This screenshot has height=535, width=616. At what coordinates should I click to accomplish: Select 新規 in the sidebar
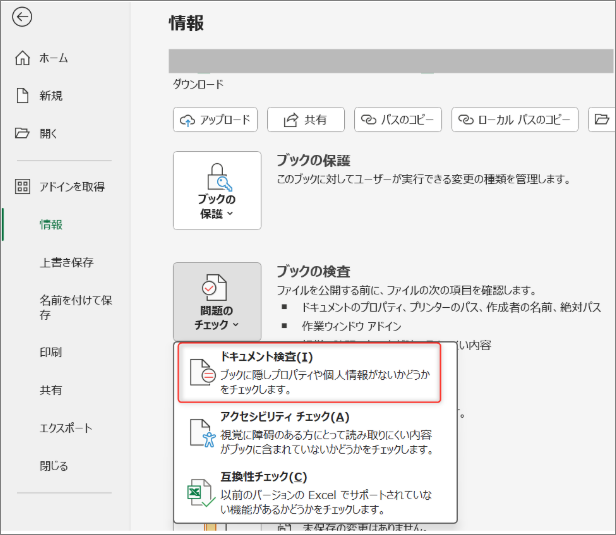coord(51,96)
